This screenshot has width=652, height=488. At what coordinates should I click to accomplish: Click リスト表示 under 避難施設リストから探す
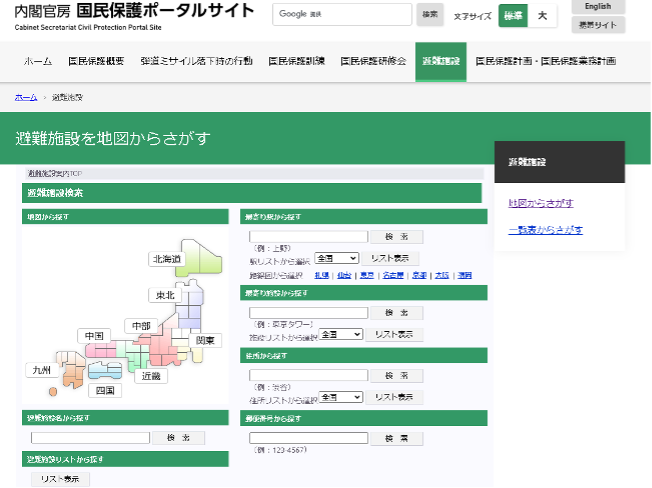pyautogui.click(x=60, y=479)
